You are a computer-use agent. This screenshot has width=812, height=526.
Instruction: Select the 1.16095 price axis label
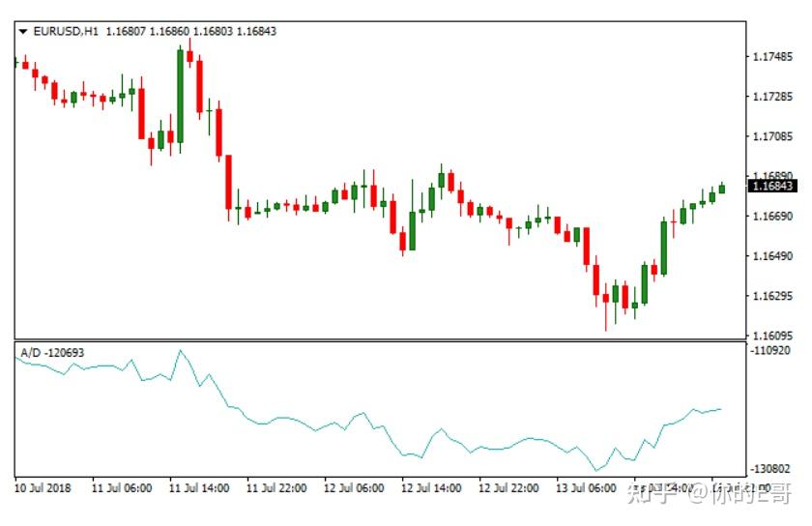(x=772, y=336)
